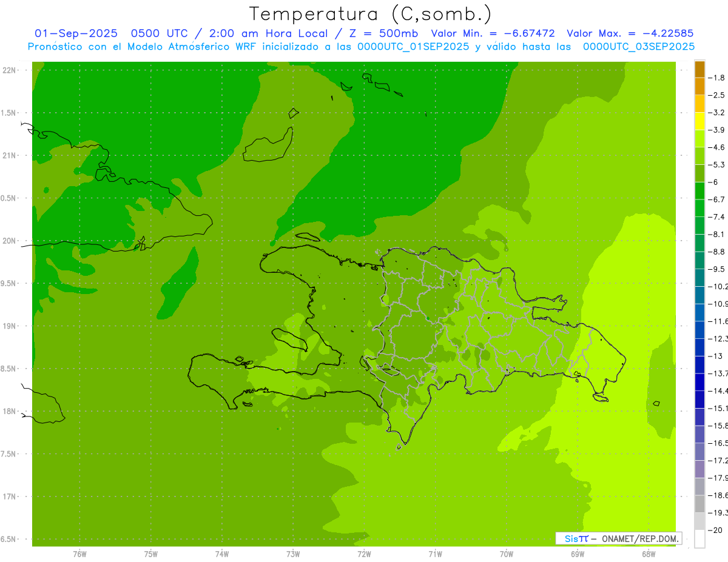Select the brown swatch atop the colorbar
728x562 pixels.
699,69
